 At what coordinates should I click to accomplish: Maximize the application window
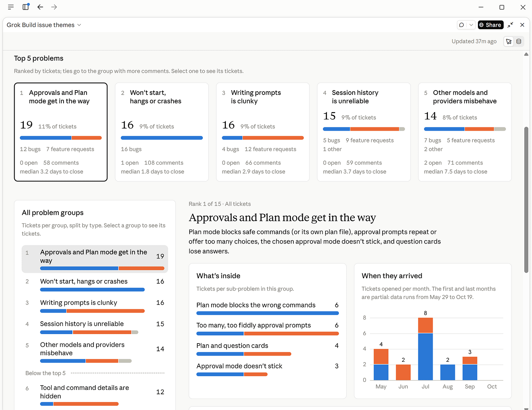[502, 7]
